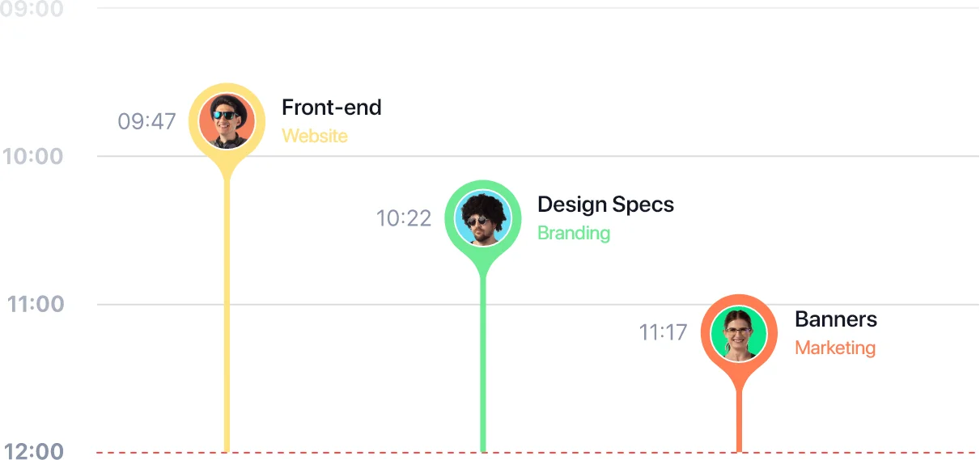Screen dimensions: 980x460
Task: Select the Branding project label
Action: (x=574, y=233)
